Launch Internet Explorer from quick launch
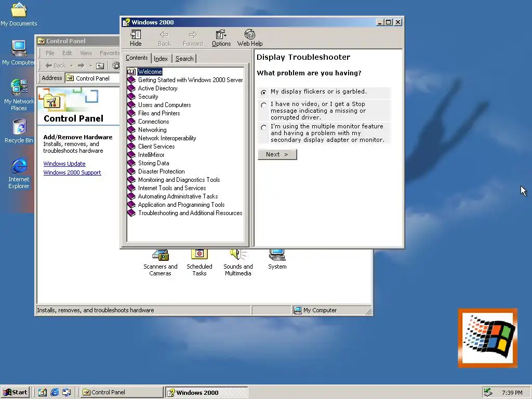This screenshot has height=399, width=532. pos(55,392)
